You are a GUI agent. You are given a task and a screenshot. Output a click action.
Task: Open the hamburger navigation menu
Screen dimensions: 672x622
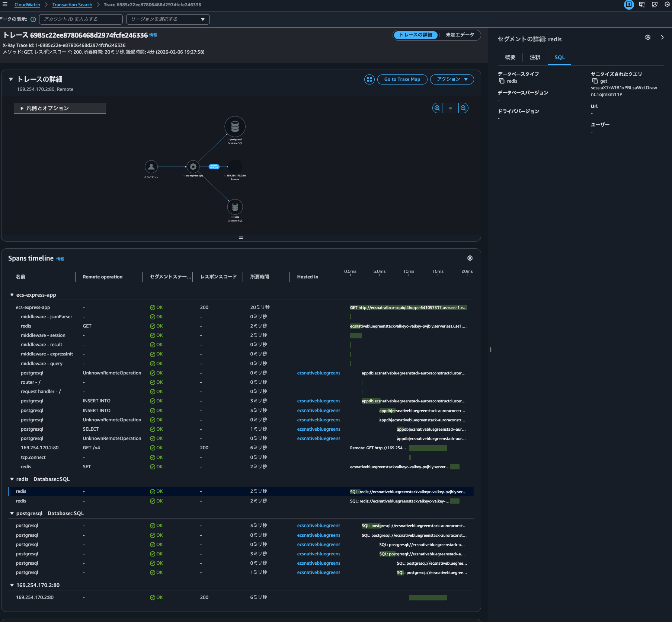click(x=5, y=4)
